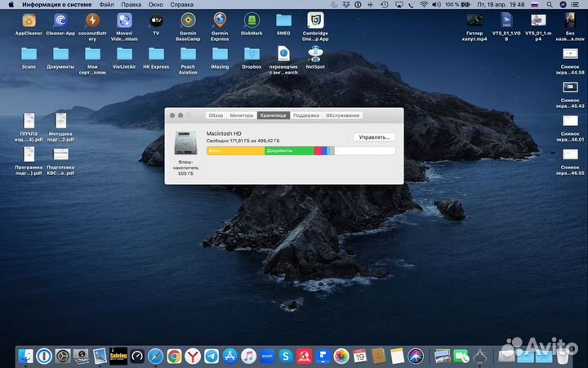Click the green Документы storage segment
The height and width of the screenshot is (368, 588).
coord(289,150)
